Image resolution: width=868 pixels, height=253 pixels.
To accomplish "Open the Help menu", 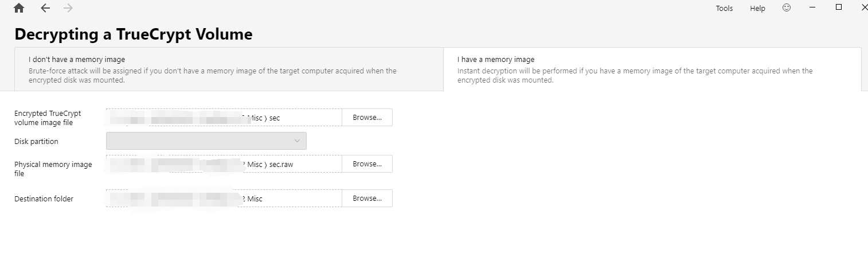I will pos(757,9).
